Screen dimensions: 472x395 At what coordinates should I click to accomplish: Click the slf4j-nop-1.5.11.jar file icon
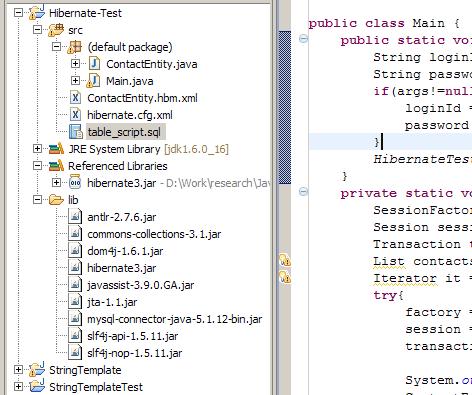75,353
